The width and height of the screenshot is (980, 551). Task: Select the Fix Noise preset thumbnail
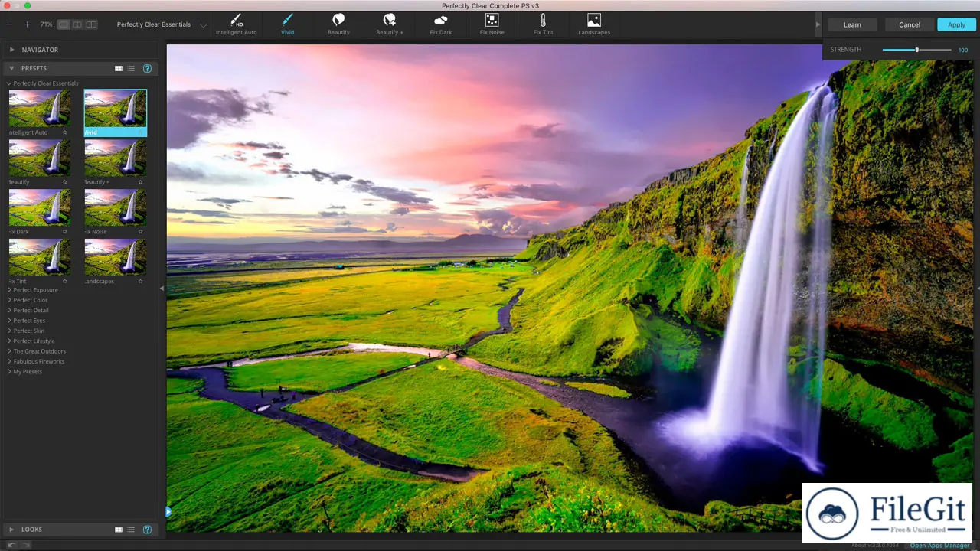(115, 207)
